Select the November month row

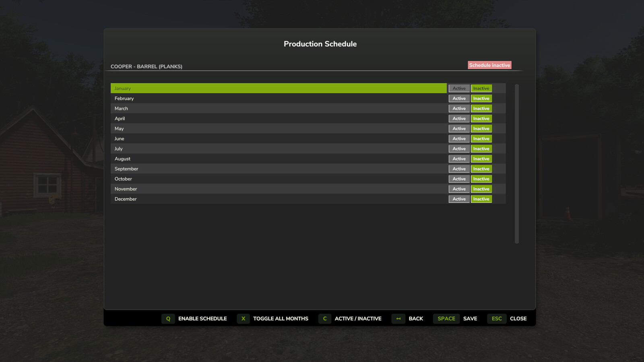coord(279,189)
